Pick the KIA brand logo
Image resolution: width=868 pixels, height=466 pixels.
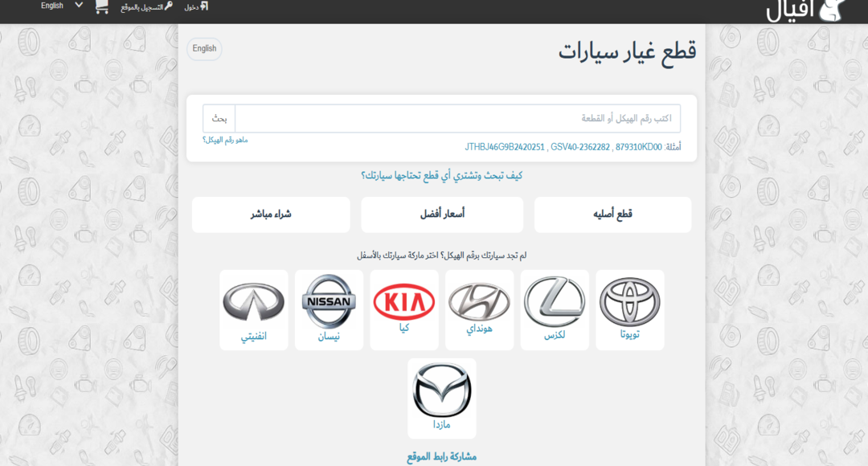(404, 301)
